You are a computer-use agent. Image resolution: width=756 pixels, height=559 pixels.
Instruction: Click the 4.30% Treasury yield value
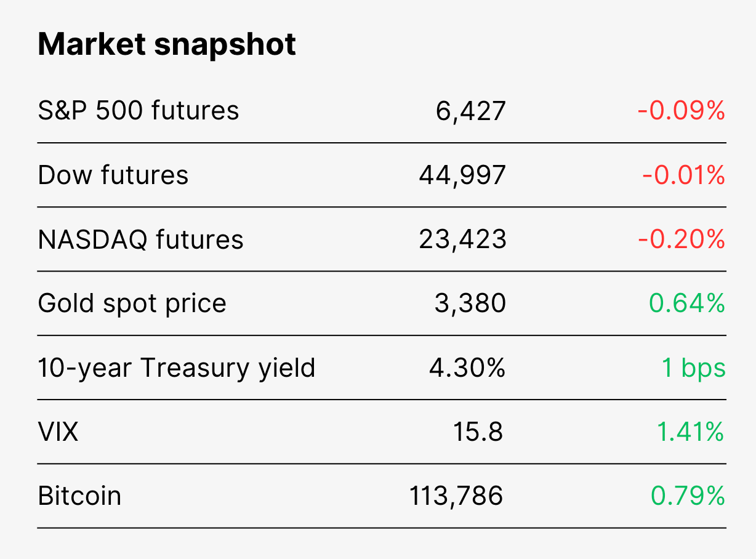tap(467, 368)
